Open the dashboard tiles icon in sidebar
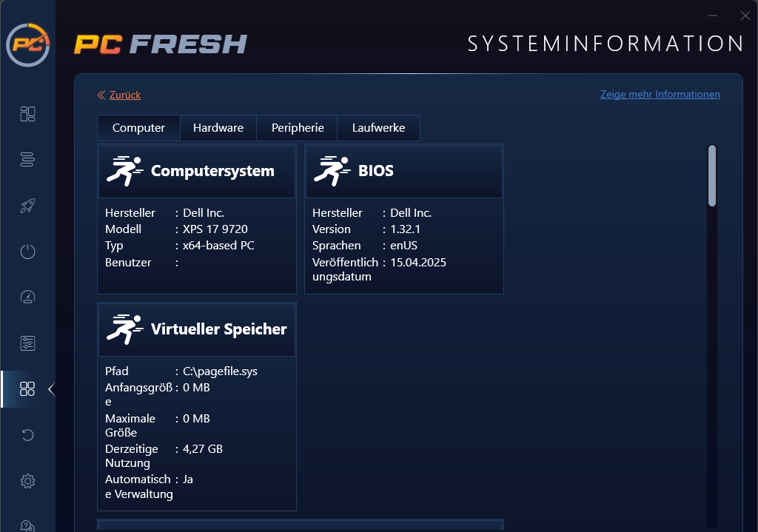Image resolution: width=758 pixels, height=532 pixels. tap(27, 114)
